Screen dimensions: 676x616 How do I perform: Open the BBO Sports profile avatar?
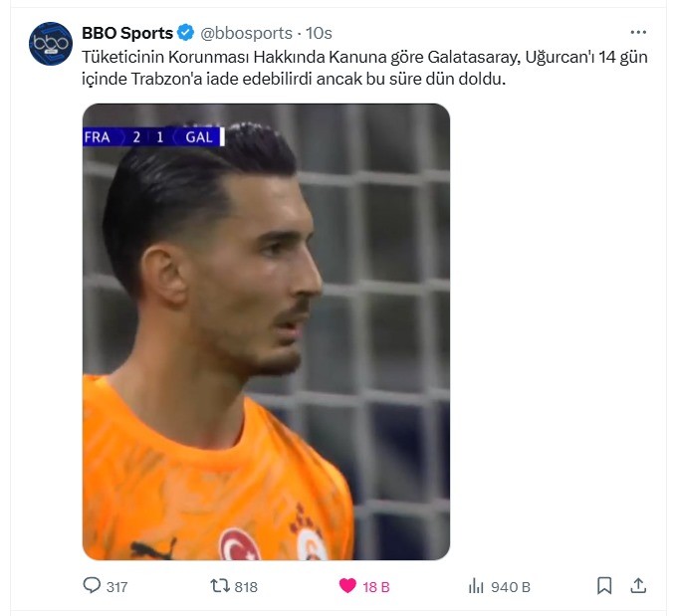[x=51, y=44]
